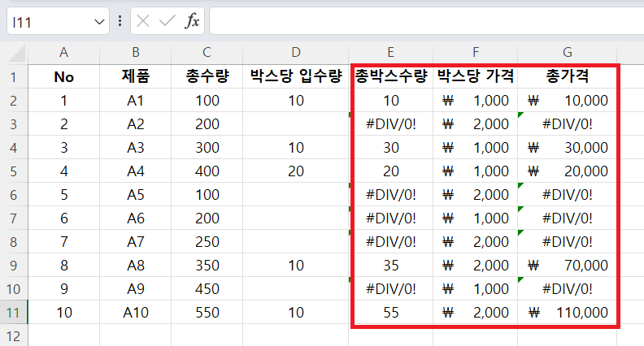Select cell D5 with value 20
The height and width of the screenshot is (346, 644).
pyautogui.click(x=296, y=171)
